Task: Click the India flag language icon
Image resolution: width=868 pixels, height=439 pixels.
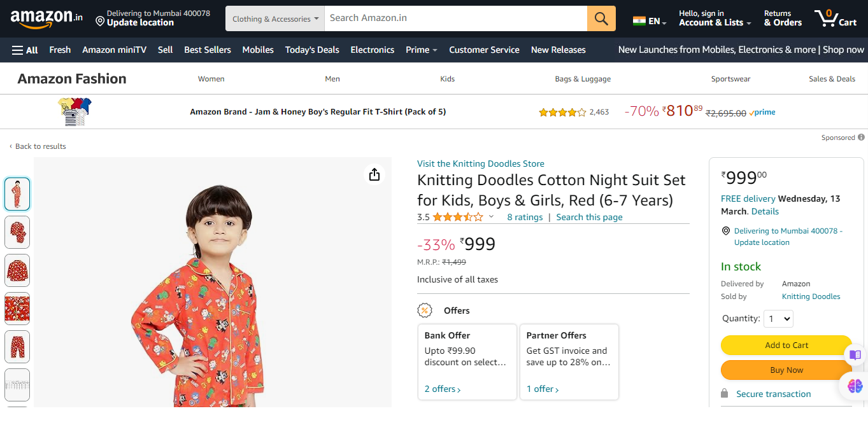Action: coord(639,21)
